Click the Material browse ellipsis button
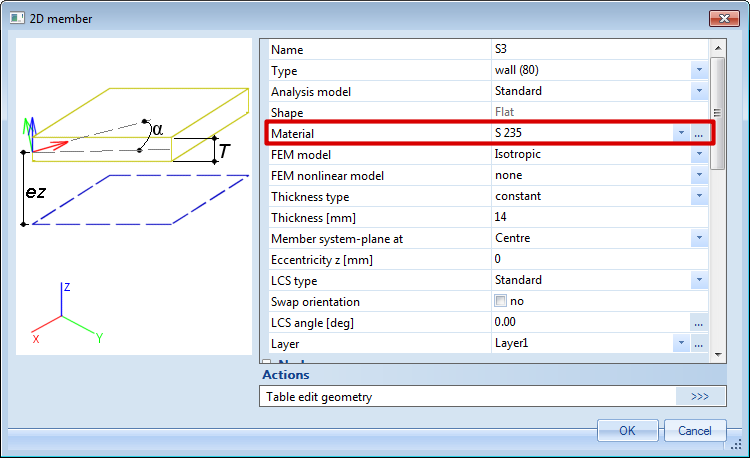This screenshot has width=750, height=458. (699, 133)
